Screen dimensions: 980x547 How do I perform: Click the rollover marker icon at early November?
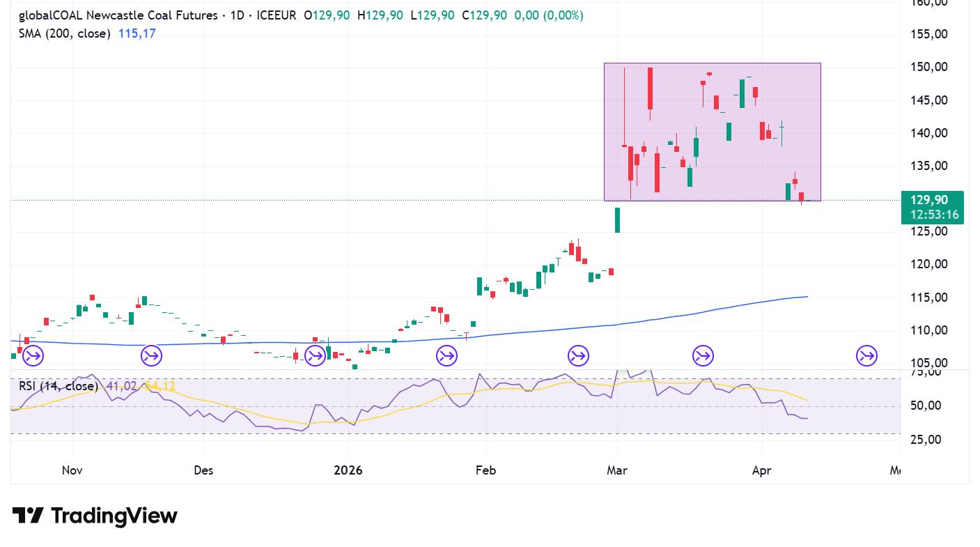33,356
